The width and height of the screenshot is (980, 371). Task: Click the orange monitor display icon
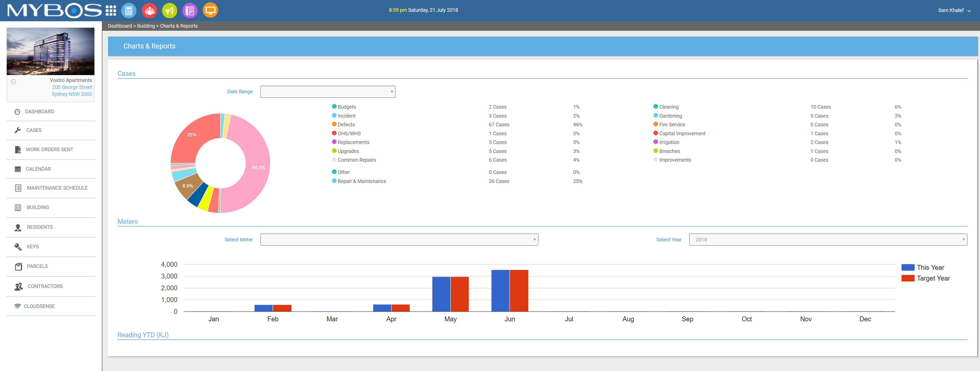210,10
